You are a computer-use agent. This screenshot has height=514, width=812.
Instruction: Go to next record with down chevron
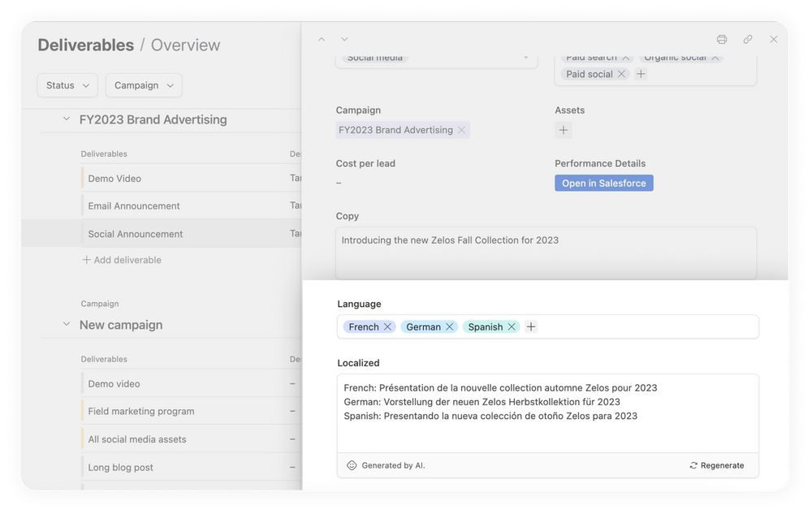coord(344,39)
